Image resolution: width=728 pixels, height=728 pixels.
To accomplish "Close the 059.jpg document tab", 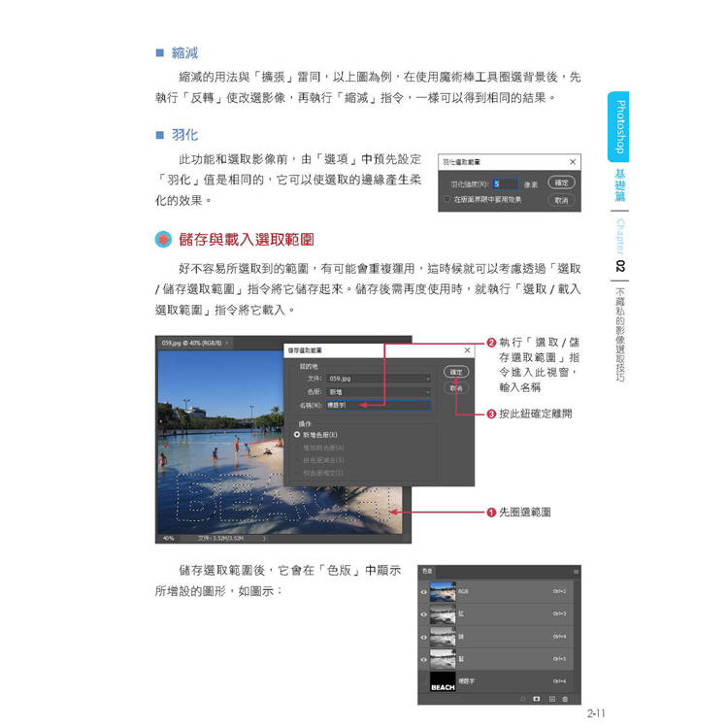I will (227, 343).
